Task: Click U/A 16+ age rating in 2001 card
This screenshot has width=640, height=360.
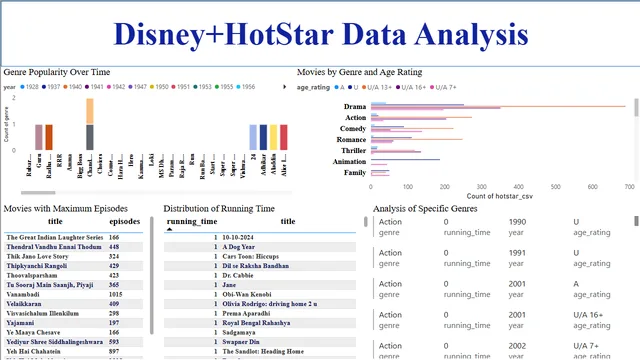Action: tap(588, 315)
